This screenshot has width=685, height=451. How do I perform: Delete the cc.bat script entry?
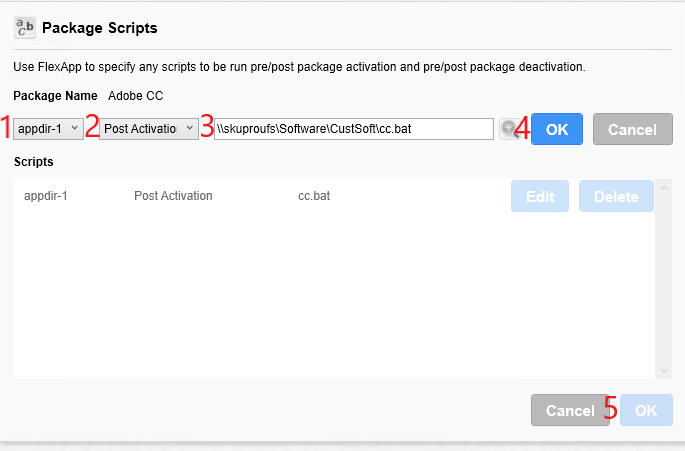point(616,196)
